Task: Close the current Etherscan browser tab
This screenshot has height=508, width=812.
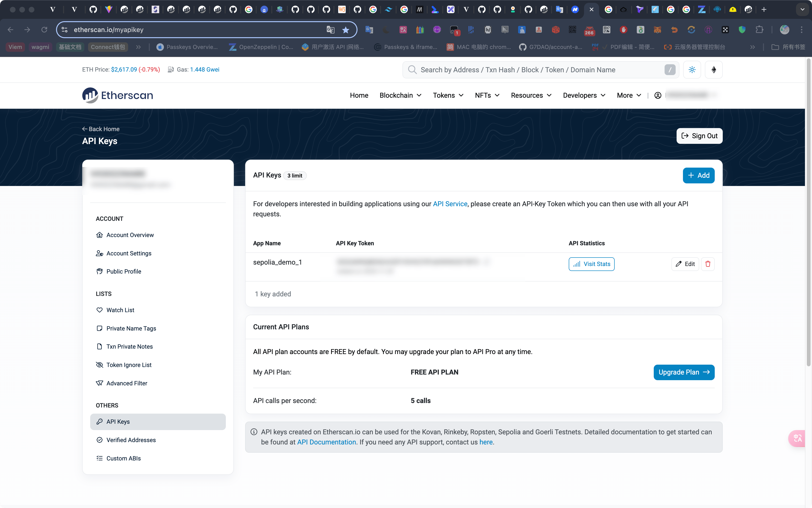Action: (x=592, y=9)
